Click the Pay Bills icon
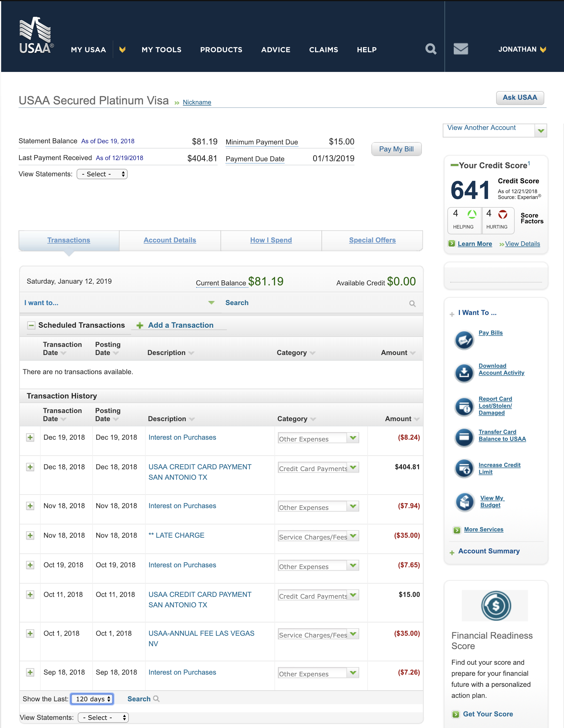This screenshot has width=564, height=728. pos(464,340)
